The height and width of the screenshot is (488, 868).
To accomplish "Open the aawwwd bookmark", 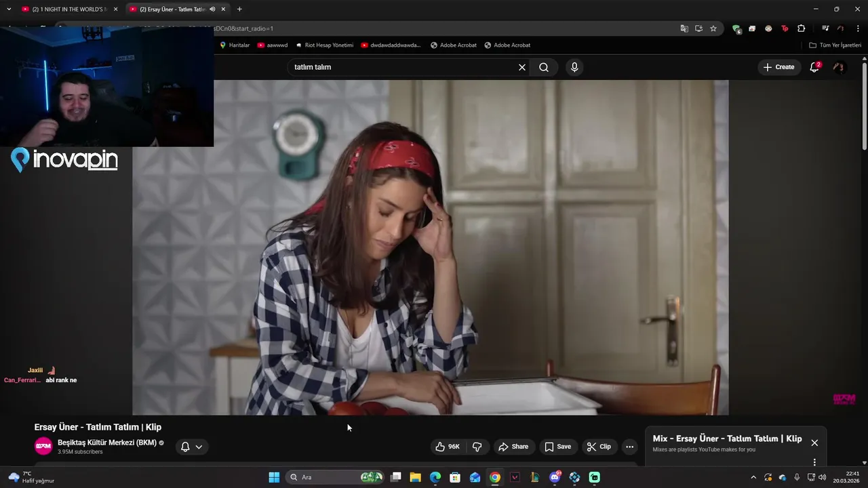I will point(273,45).
